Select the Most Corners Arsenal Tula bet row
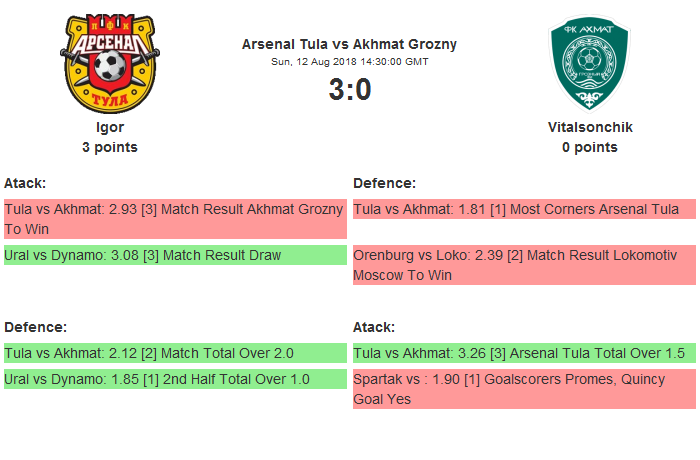 click(523, 209)
